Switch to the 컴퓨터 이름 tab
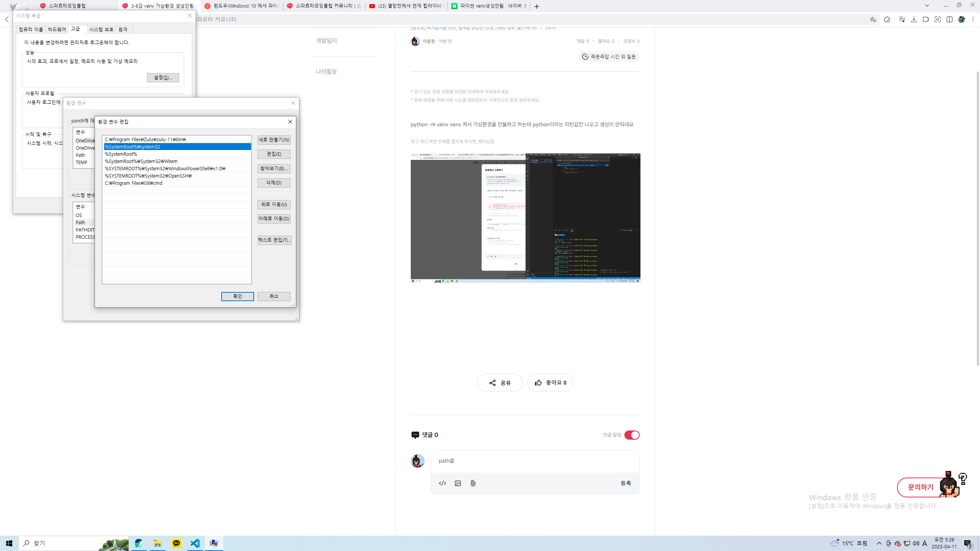 pyautogui.click(x=31, y=29)
